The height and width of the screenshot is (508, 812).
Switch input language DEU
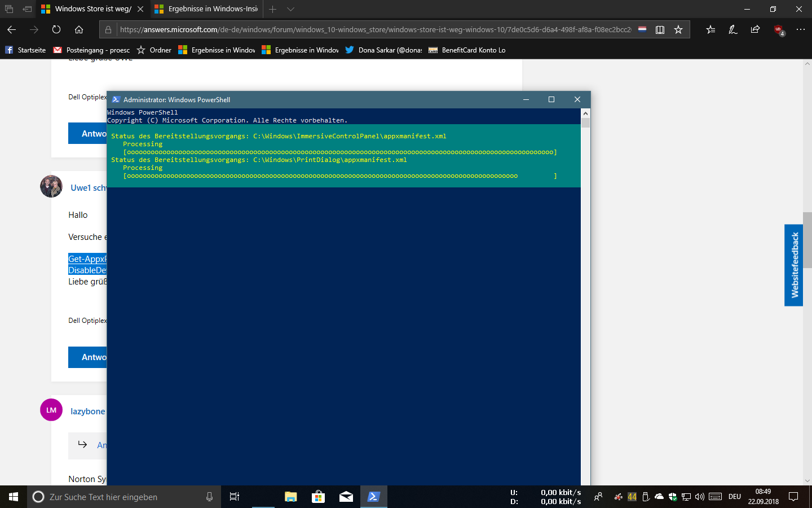coord(735,497)
